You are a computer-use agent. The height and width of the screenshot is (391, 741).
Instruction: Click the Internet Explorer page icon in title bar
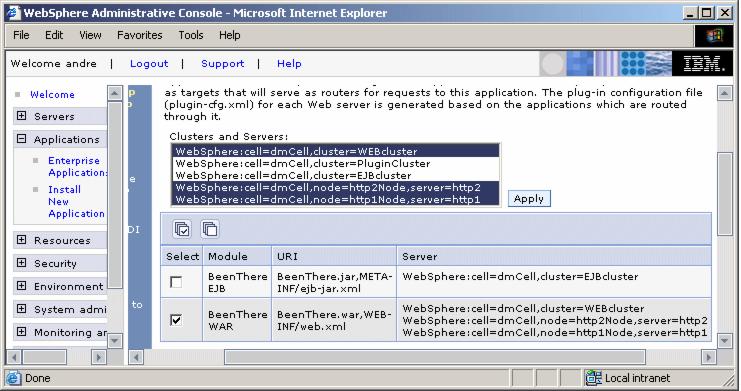(x=13, y=13)
